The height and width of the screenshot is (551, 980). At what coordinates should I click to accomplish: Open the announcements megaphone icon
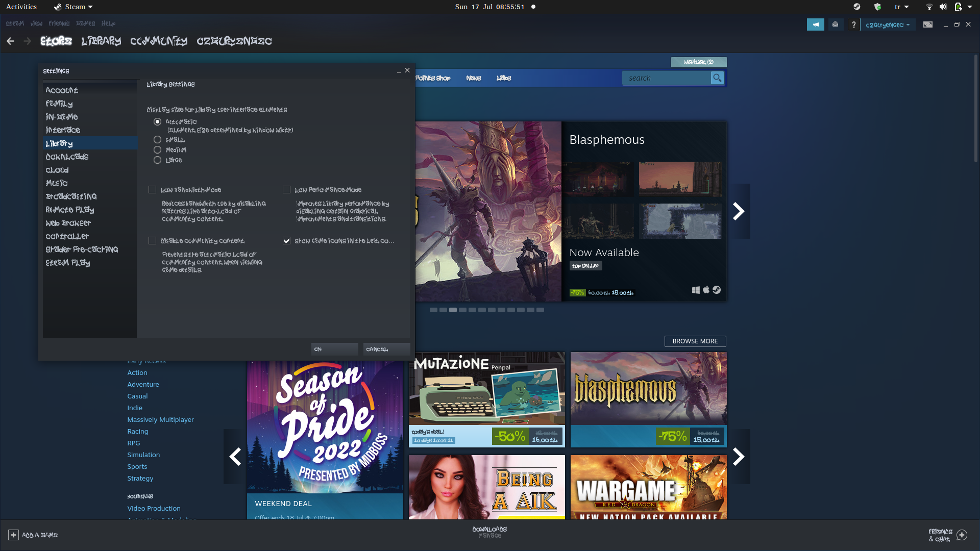click(x=816, y=24)
